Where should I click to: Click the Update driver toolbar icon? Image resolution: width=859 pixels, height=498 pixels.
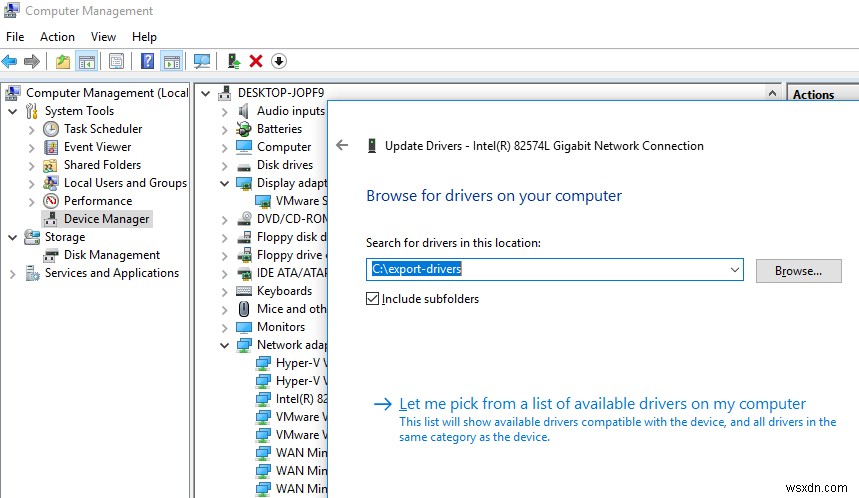click(233, 61)
